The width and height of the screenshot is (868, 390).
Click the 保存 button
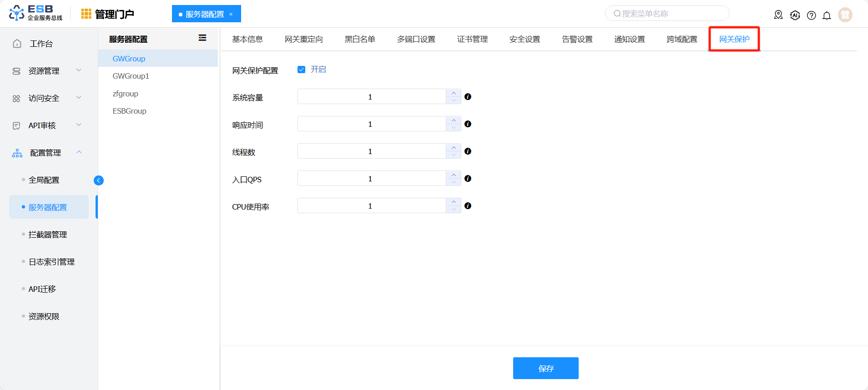[x=545, y=368]
